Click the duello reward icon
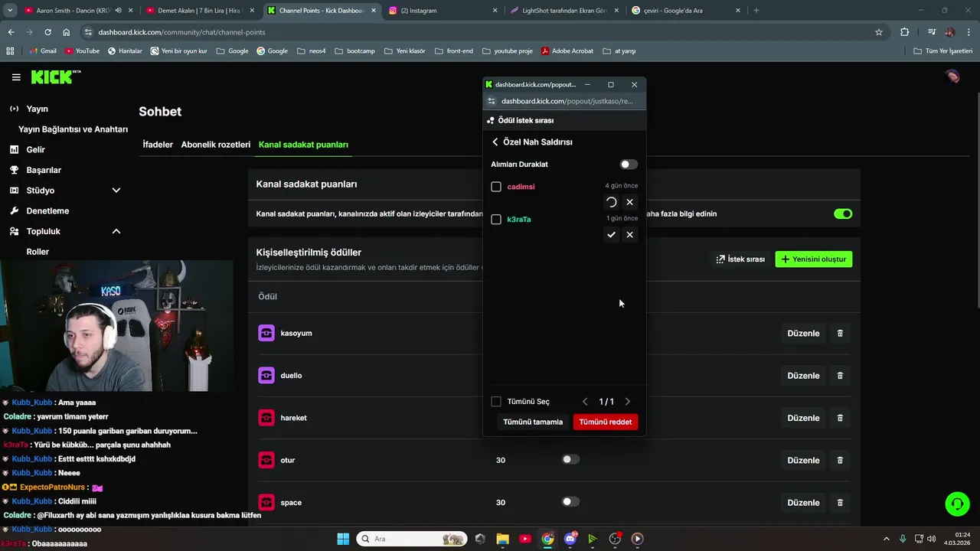Screen dimensions: 980x551 coord(266,376)
